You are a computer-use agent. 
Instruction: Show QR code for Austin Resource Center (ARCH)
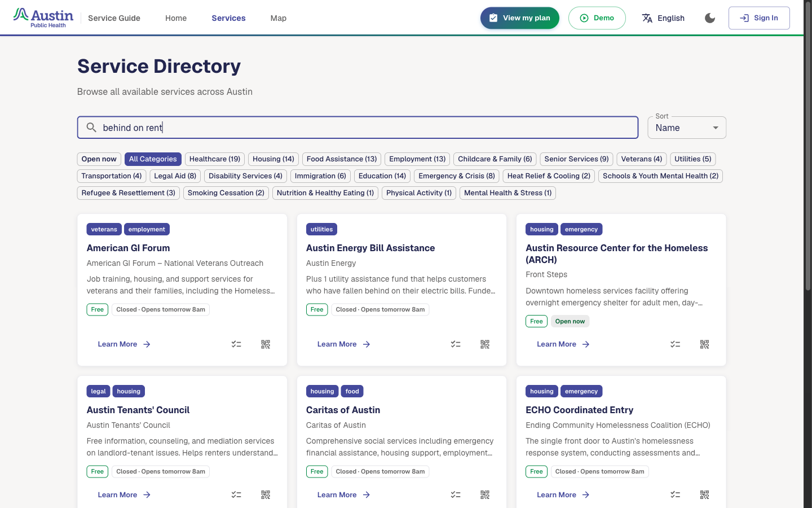click(704, 344)
